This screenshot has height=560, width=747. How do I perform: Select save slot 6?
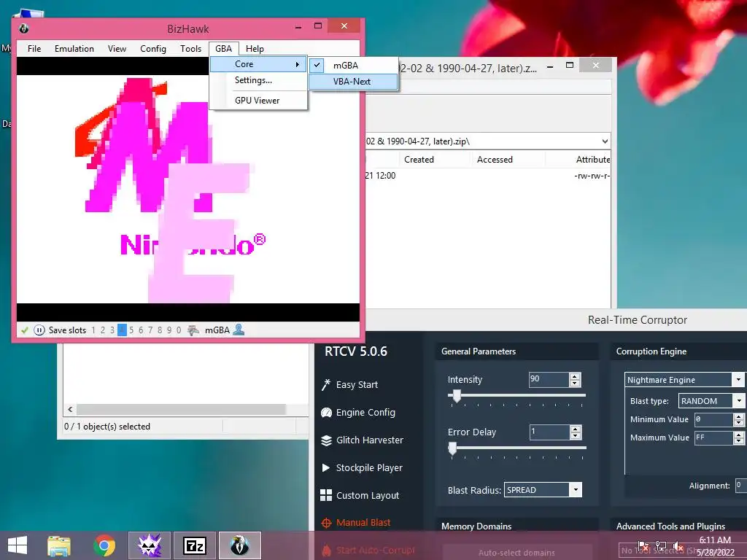coord(141,330)
